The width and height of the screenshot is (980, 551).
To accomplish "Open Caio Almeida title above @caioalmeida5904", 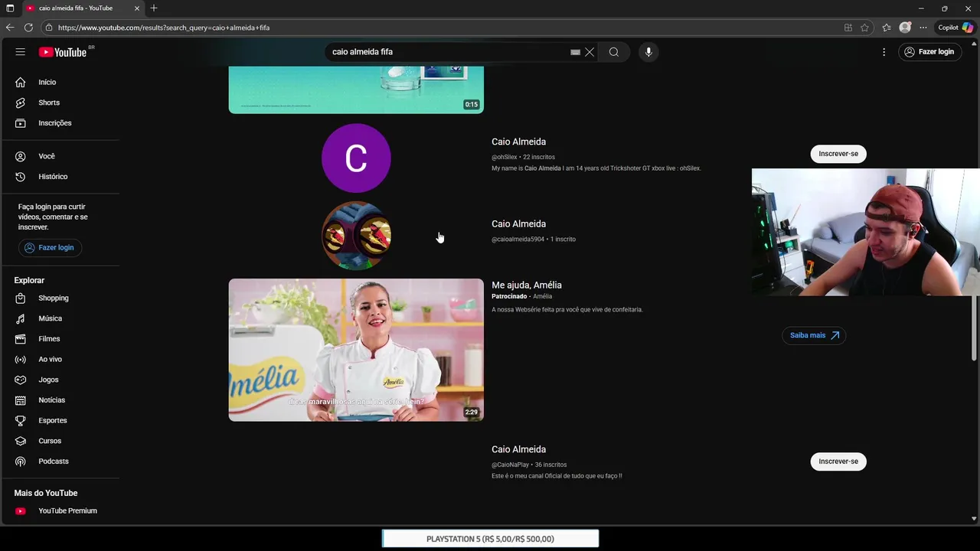I will click(x=518, y=223).
